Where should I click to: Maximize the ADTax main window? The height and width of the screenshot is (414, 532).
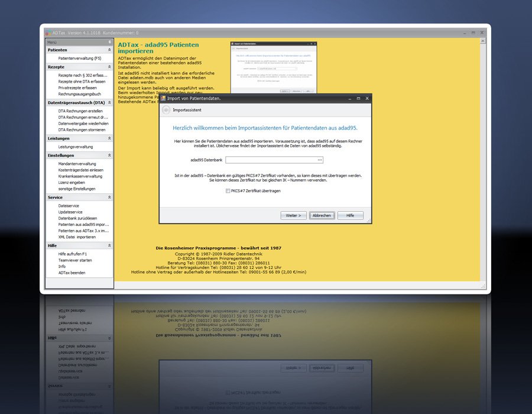[473, 33]
